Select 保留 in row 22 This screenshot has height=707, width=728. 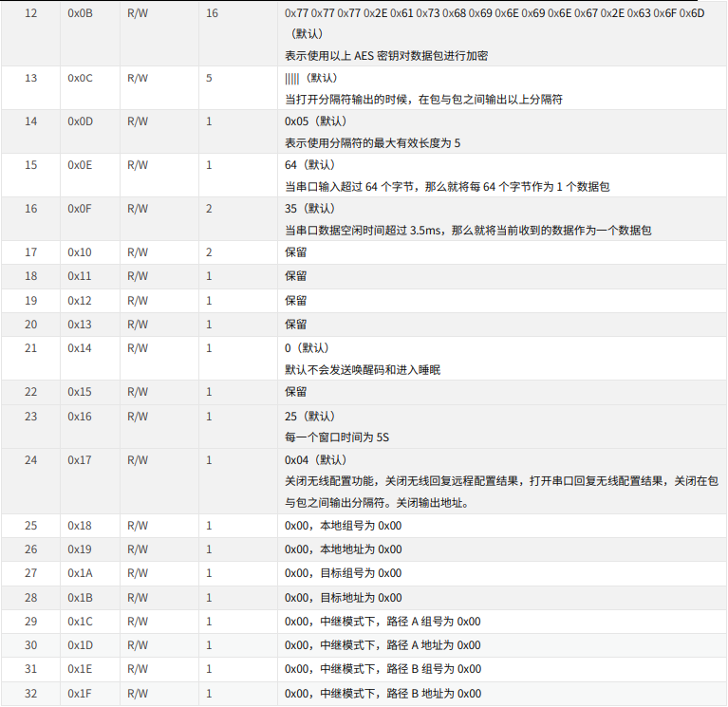pyautogui.click(x=296, y=392)
